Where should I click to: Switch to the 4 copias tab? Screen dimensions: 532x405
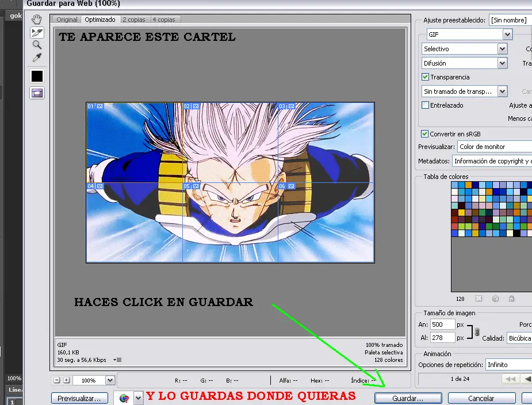(x=164, y=20)
